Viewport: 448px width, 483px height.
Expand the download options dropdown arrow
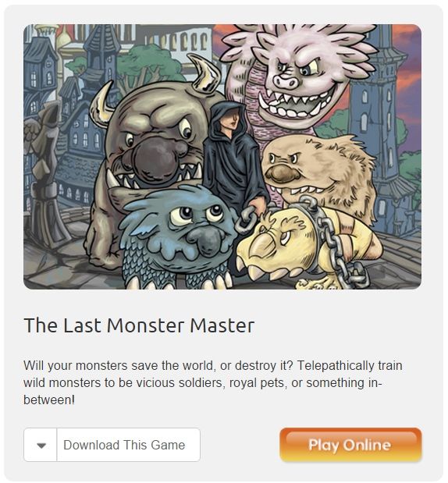(41, 445)
